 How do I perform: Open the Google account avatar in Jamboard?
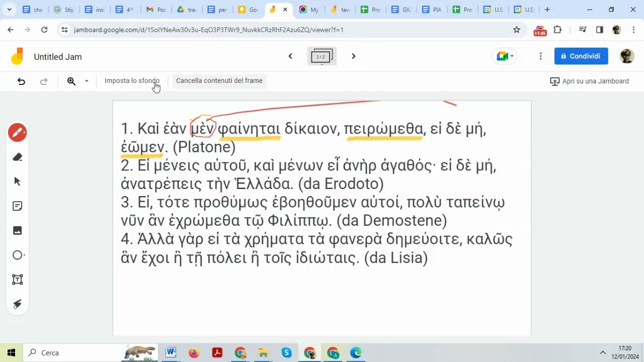click(626, 56)
